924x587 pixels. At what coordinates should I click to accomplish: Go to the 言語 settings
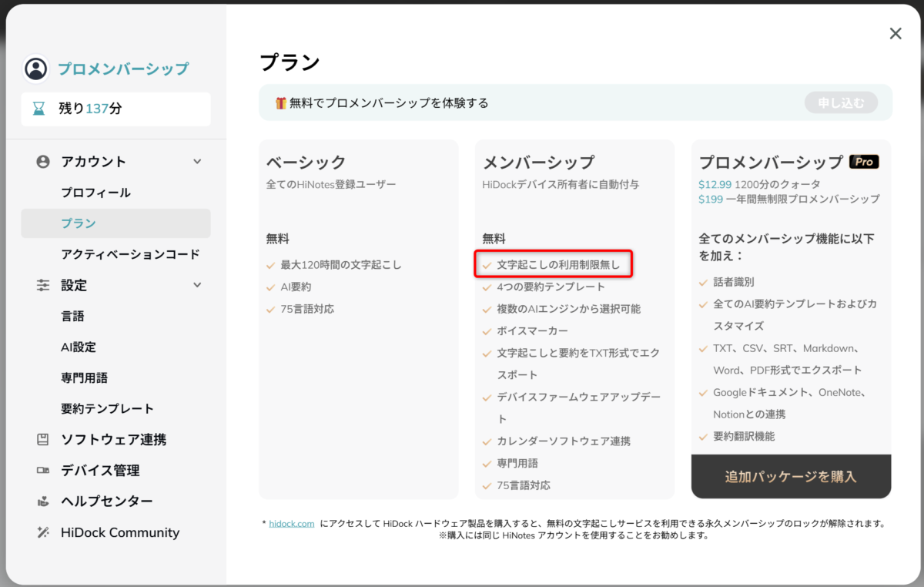(72, 316)
